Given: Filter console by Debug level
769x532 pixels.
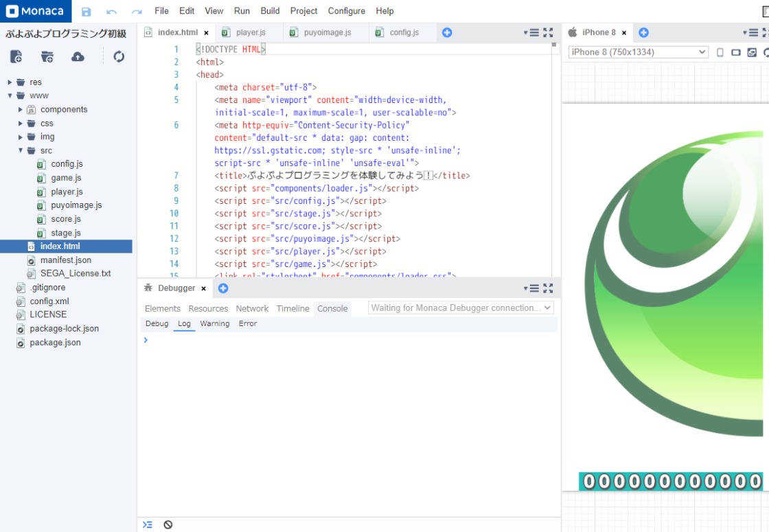Looking at the screenshot, I should coord(157,323).
